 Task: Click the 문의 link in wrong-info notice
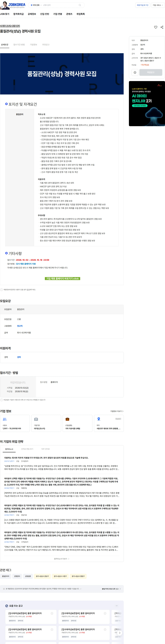(28, 290)
